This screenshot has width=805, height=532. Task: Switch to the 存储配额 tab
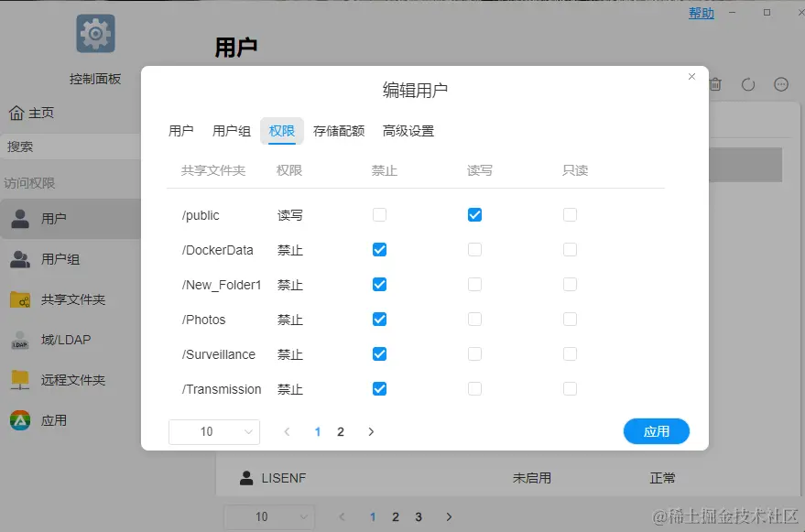(x=339, y=131)
